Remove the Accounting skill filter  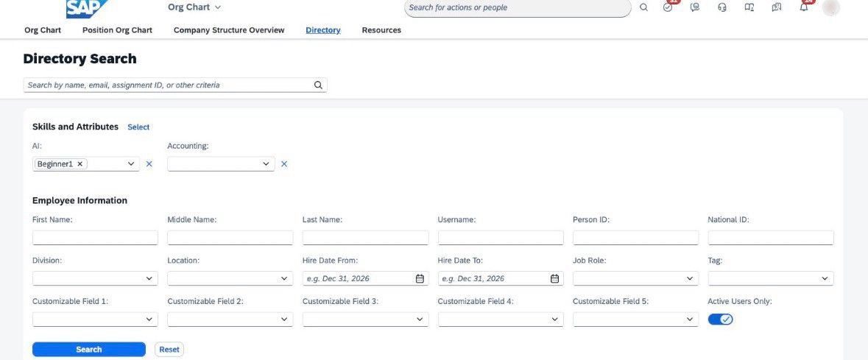tap(284, 164)
